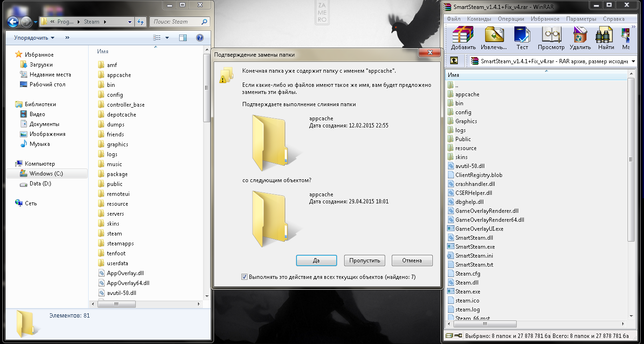Select the userdata folder in Explorer
This screenshot has width=644, height=344.
tap(117, 263)
